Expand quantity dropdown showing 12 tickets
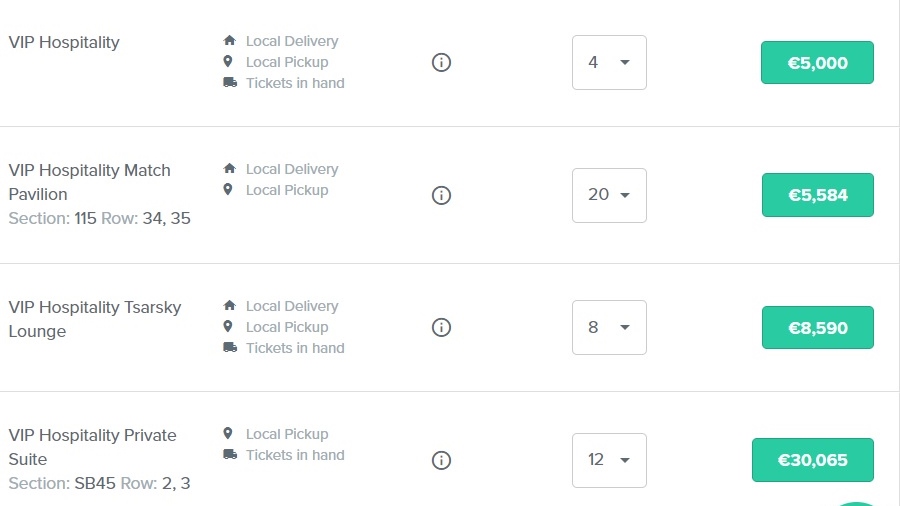Screen dimensions: 900x506 609,460
